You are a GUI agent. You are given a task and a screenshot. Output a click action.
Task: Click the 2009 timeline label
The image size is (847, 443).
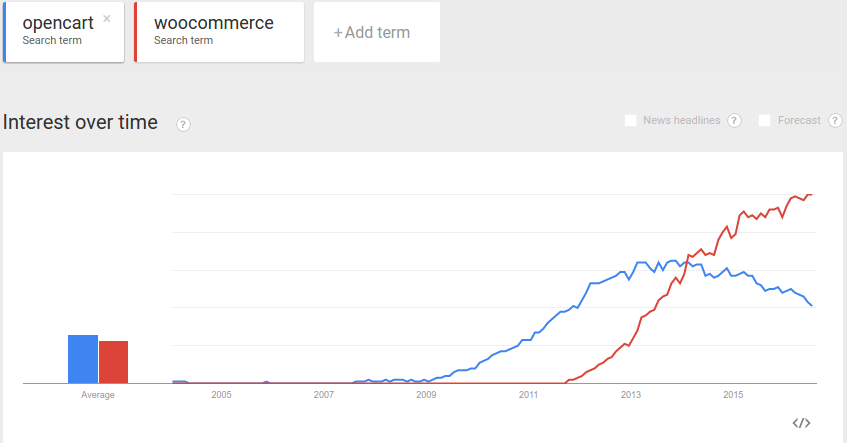[x=426, y=395]
